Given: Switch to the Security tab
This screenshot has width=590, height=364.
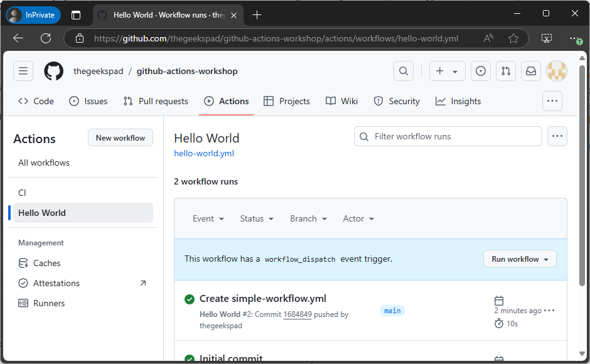Looking at the screenshot, I should coord(397,101).
